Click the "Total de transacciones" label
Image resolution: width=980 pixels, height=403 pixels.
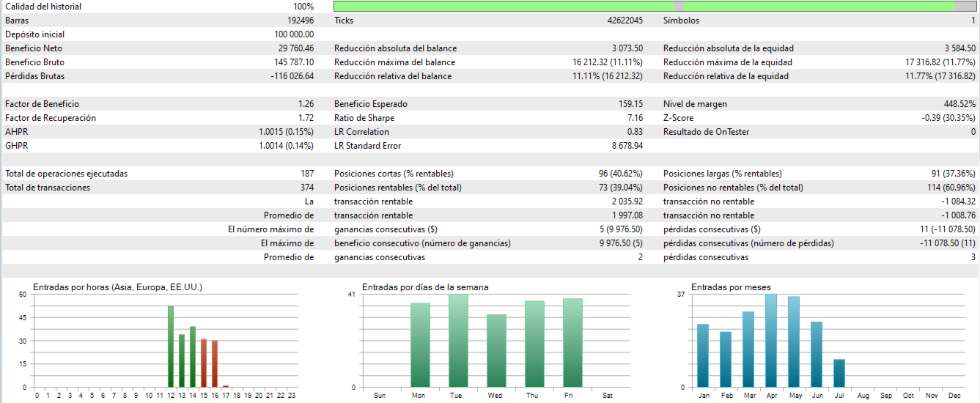(x=48, y=188)
